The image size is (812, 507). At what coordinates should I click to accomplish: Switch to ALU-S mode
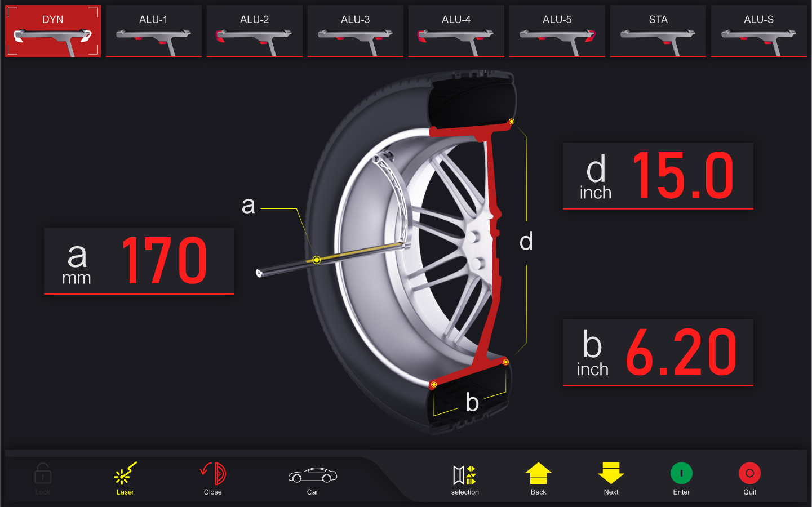pos(758,31)
